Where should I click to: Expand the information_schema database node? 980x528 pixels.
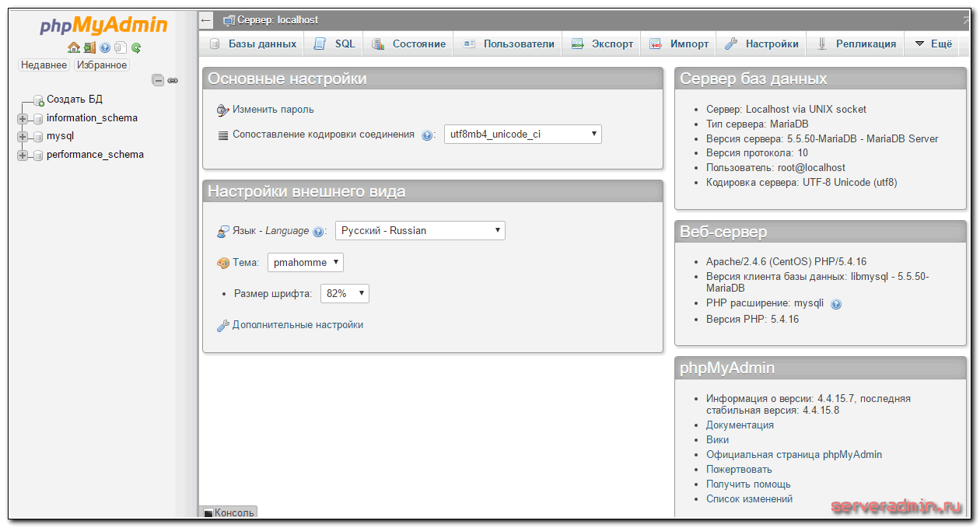pos(23,119)
